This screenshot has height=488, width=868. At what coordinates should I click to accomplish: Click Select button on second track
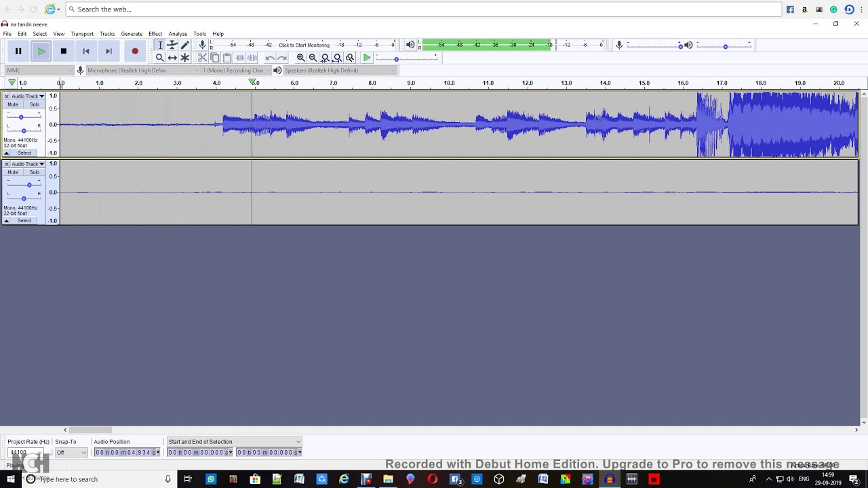pyautogui.click(x=24, y=221)
